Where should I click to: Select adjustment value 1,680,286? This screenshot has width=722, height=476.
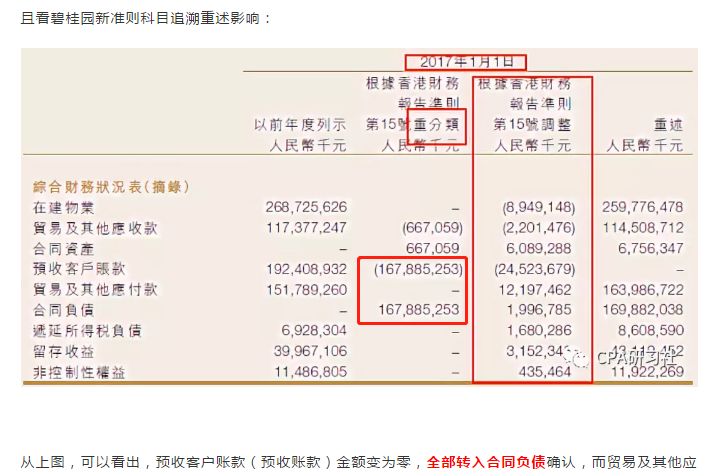pos(538,331)
